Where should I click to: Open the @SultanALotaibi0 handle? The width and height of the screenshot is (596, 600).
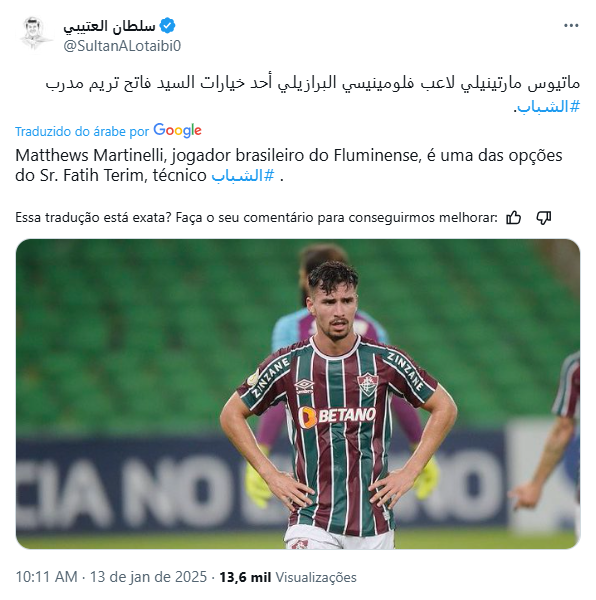122,46
